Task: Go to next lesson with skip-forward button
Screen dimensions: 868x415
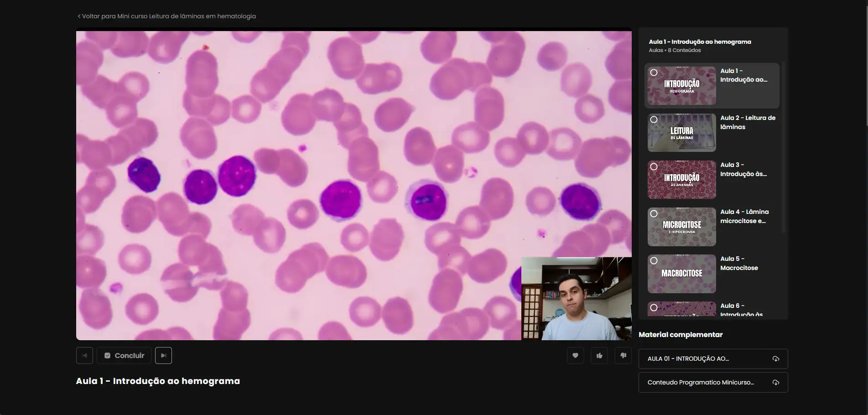Action: [x=163, y=356]
